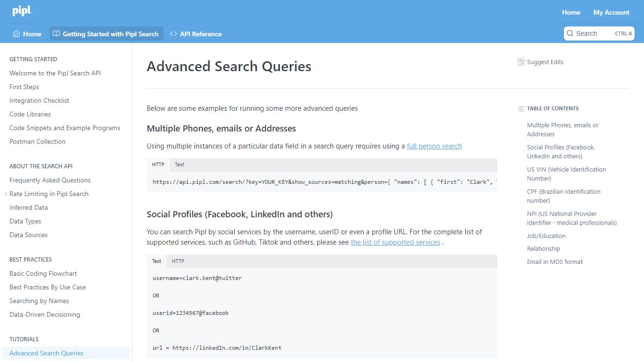Jump to Multiple Phones, emails or Addresses in contents

tap(562, 130)
